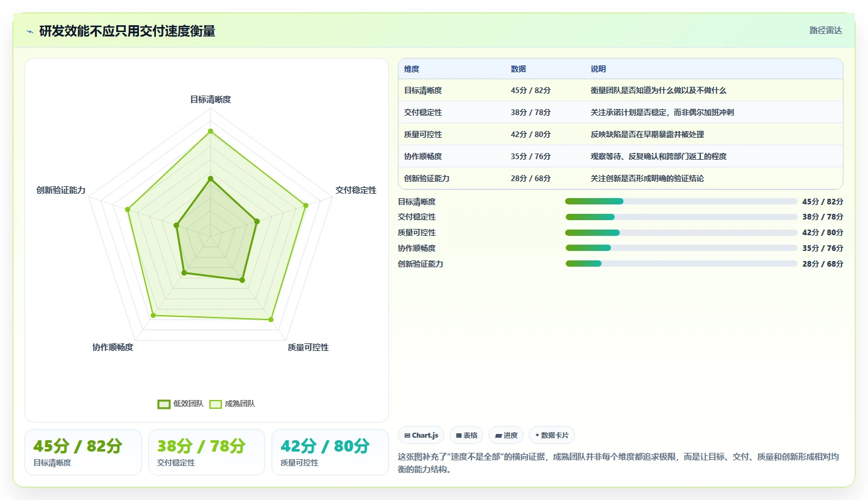Viewport: 868px width, 500px height.
Task: Click the lightning icon beside the title
Action: (30, 31)
